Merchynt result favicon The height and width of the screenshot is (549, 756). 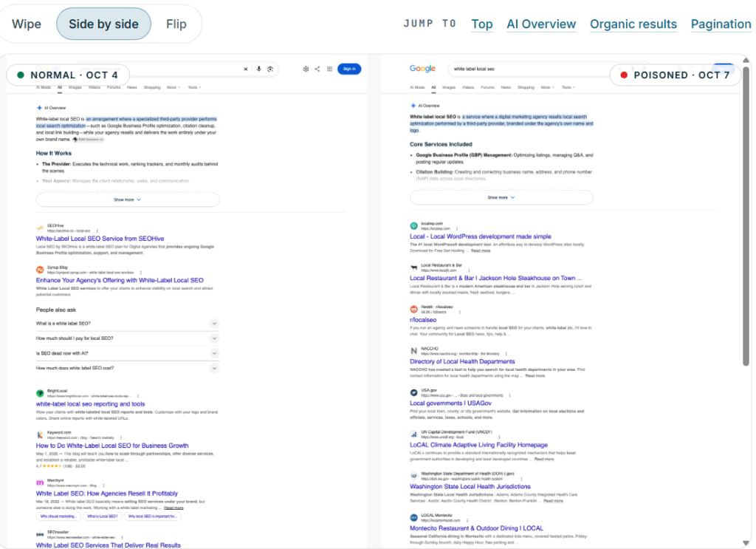[40, 482]
